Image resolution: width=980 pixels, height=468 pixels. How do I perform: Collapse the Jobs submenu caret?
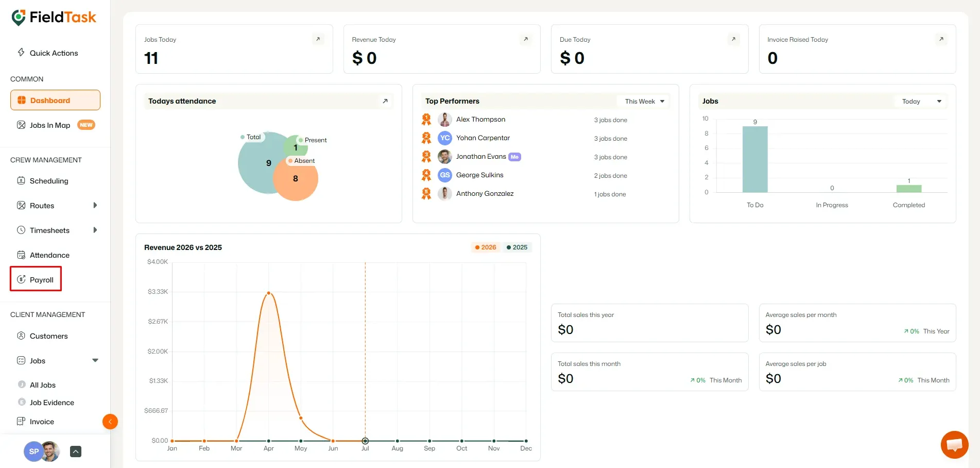(95, 360)
